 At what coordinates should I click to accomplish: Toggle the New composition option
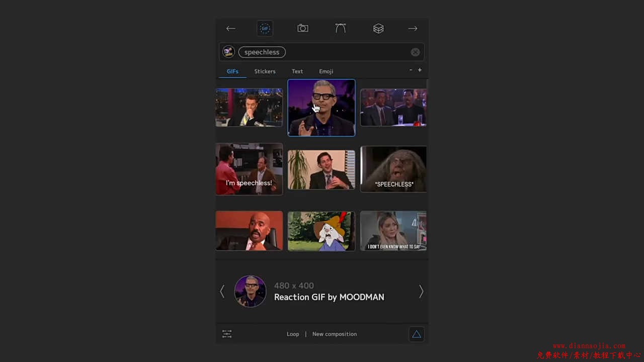pos(334,334)
